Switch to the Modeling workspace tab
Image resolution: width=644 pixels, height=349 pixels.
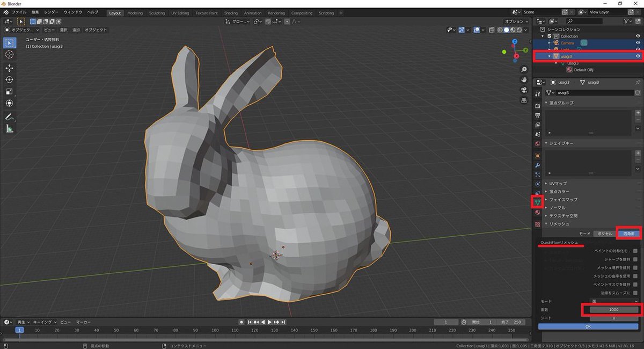click(135, 13)
